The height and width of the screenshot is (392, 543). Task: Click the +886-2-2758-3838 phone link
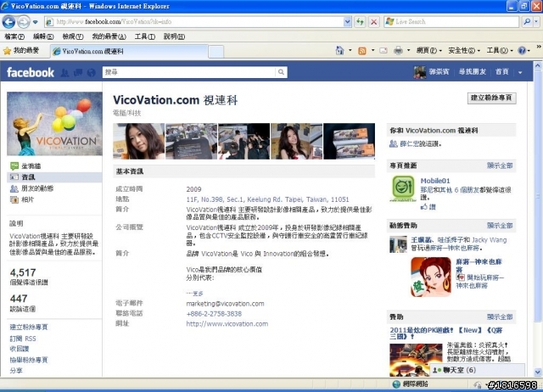pyautogui.click(x=214, y=314)
